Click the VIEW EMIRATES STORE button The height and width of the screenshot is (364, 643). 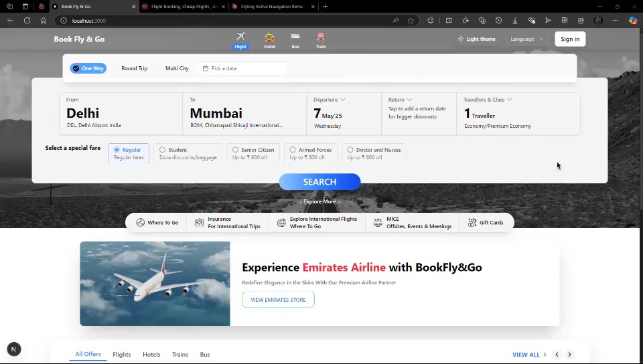tap(278, 300)
